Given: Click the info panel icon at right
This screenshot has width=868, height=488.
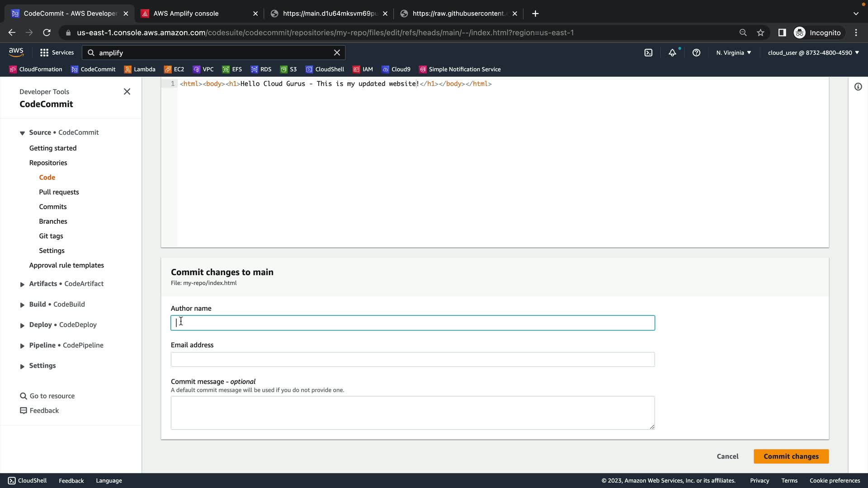Looking at the screenshot, I should (x=858, y=87).
